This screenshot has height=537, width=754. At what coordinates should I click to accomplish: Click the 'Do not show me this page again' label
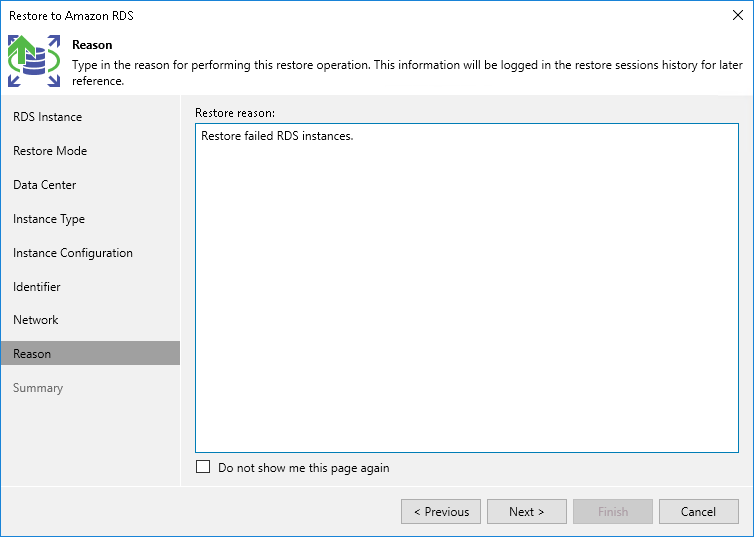pos(304,468)
